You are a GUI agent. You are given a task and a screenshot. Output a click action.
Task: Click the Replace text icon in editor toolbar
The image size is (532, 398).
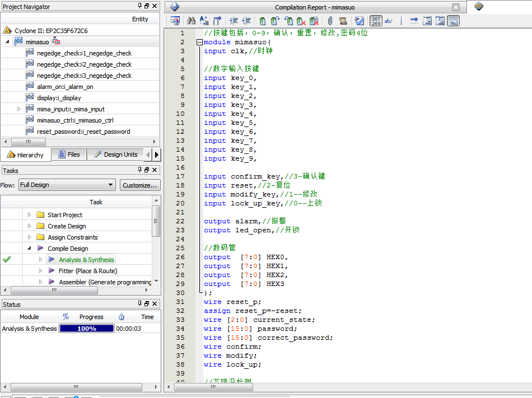tap(204, 21)
